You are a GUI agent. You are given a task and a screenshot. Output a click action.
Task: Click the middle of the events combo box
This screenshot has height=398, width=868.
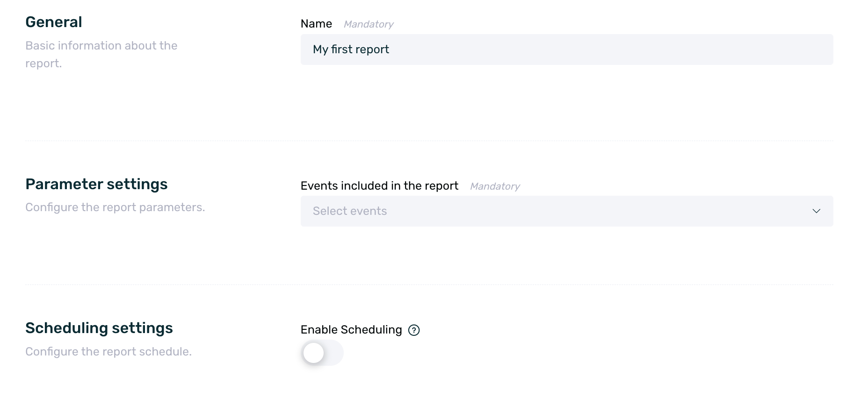pyautogui.click(x=566, y=211)
